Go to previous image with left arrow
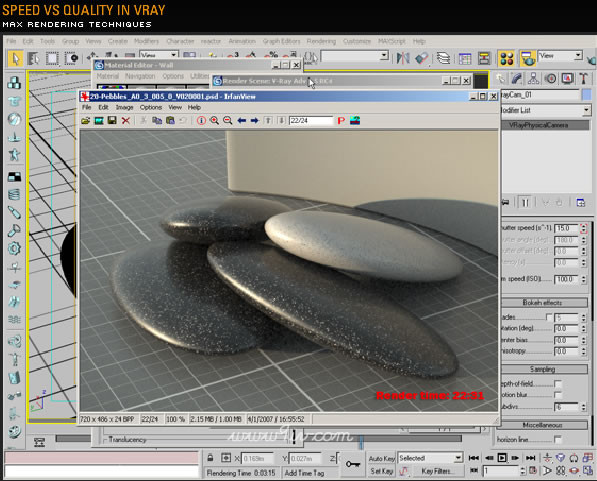Viewport: 597px width, 481px height. [x=241, y=121]
